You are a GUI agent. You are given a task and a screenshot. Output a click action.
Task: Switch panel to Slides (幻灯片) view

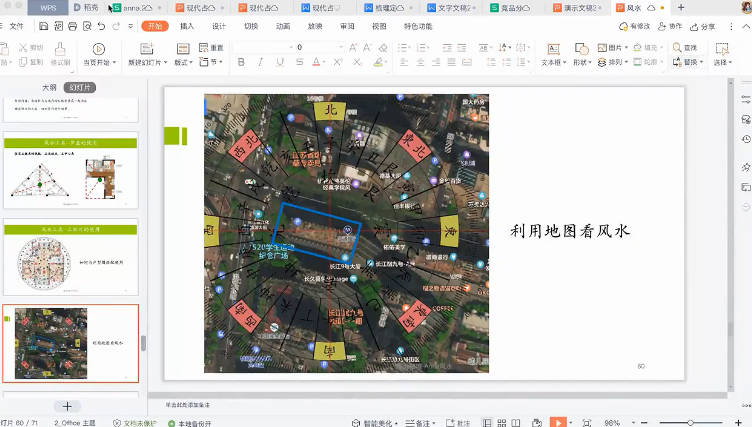click(81, 88)
